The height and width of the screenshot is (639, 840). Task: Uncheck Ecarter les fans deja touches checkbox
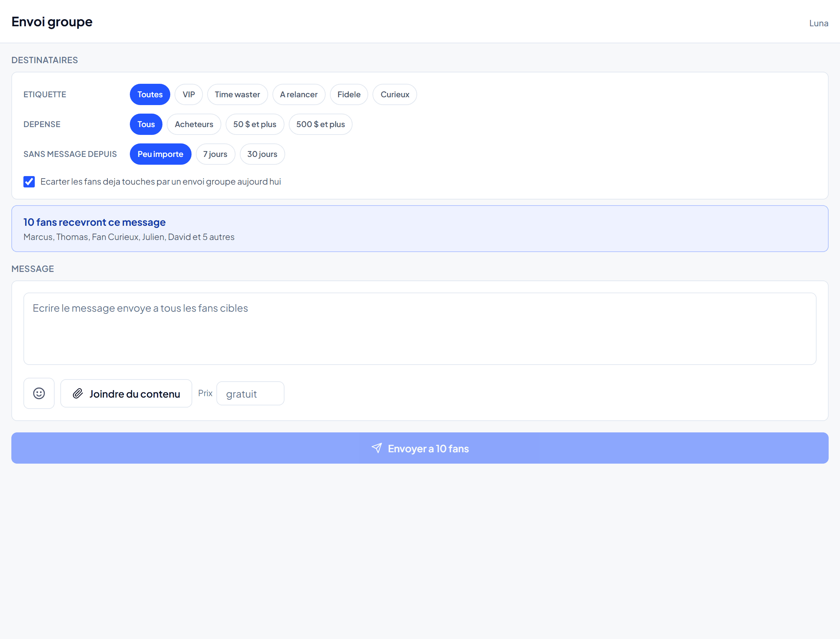29,181
